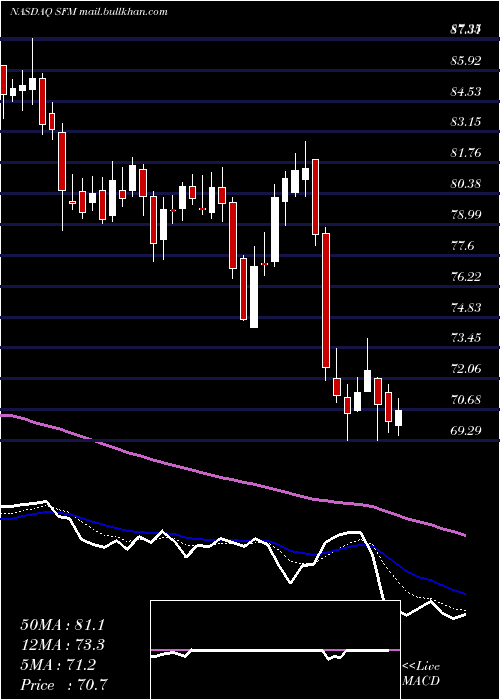Click the <<Live MACD label
The width and height of the screenshot is (500, 700).
tap(421, 674)
